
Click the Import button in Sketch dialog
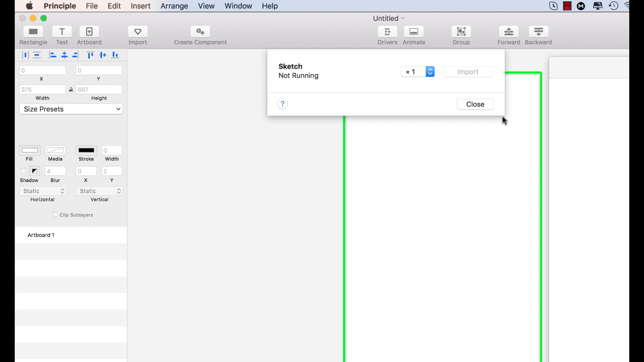point(468,72)
